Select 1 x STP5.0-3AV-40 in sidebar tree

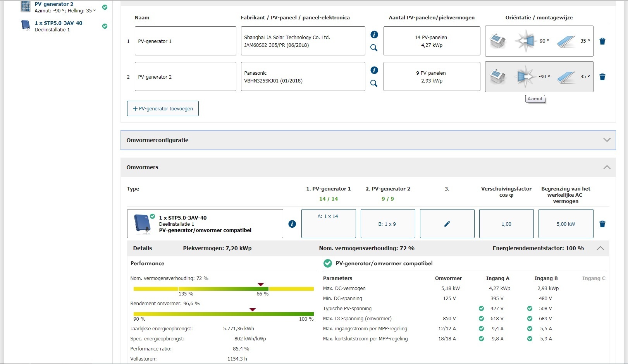point(58,23)
